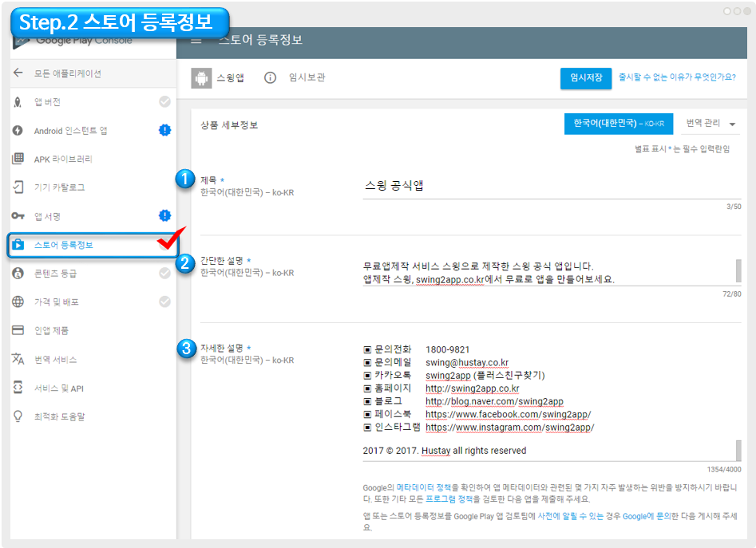Click the 별표 표시 required-field note
This screenshot has height=548, width=756.
[x=683, y=149]
